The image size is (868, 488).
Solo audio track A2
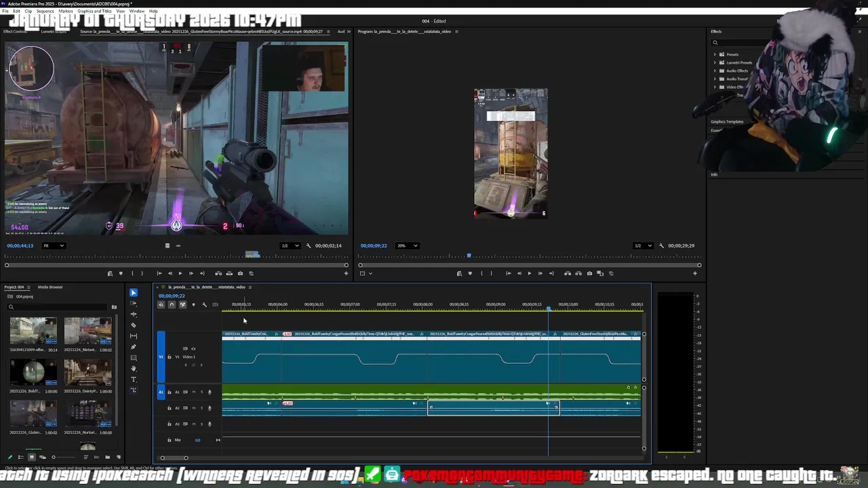201,408
